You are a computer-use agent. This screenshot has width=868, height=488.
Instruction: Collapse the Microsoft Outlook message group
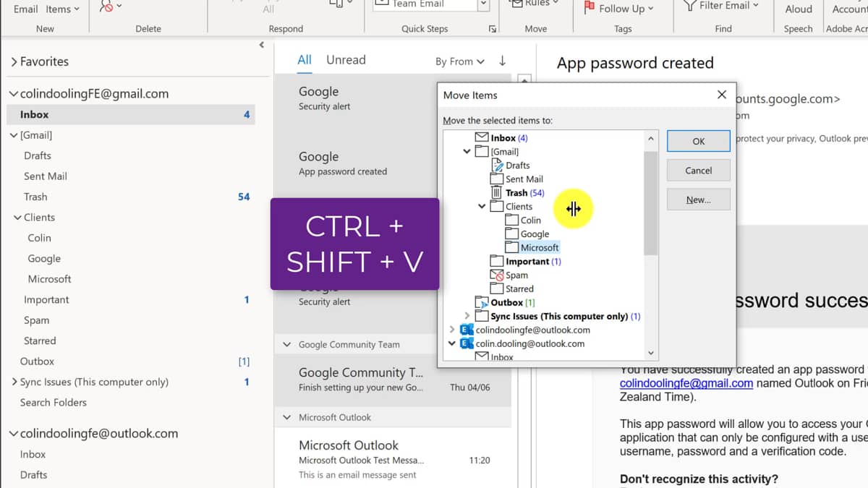tap(286, 417)
